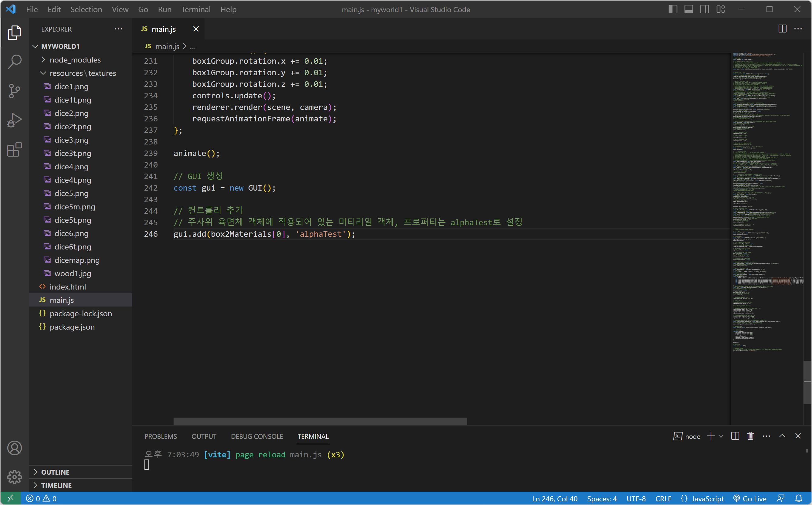Open the Extensions view
Viewport: 812px width, 505px height.
pyautogui.click(x=14, y=149)
